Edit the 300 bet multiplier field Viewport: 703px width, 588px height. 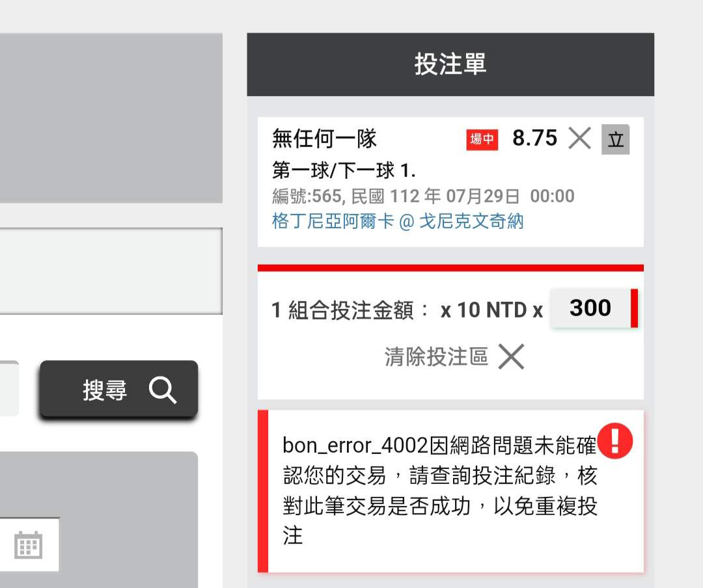coord(594,308)
